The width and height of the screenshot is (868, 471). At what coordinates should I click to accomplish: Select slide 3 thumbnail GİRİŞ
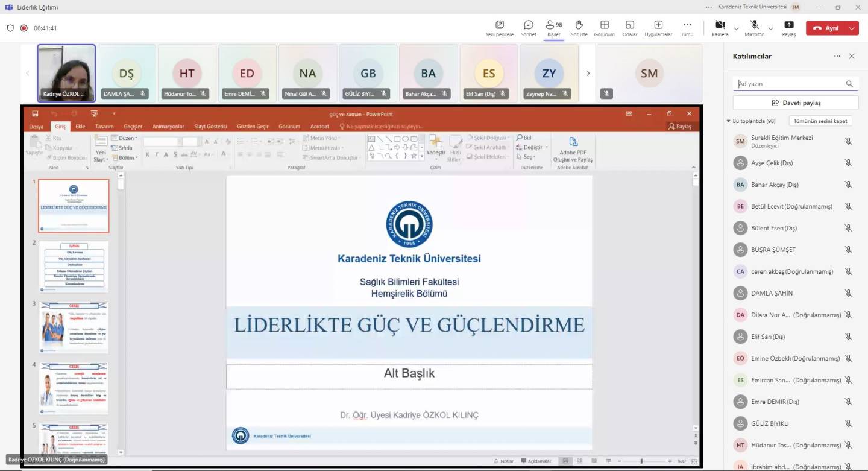click(x=74, y=327)
